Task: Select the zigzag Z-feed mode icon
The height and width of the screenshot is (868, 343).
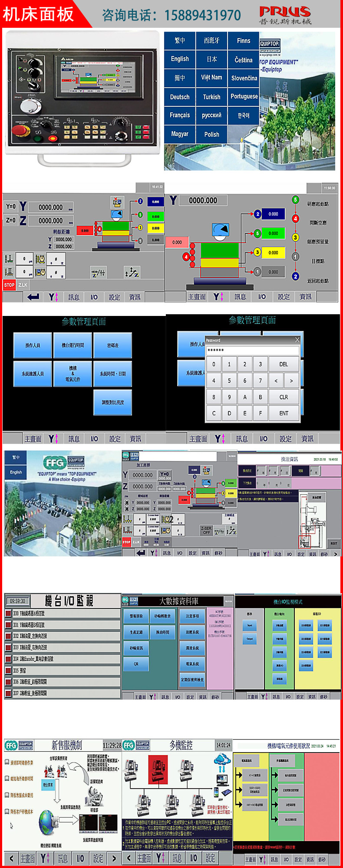Action: [x=132, y=273]
